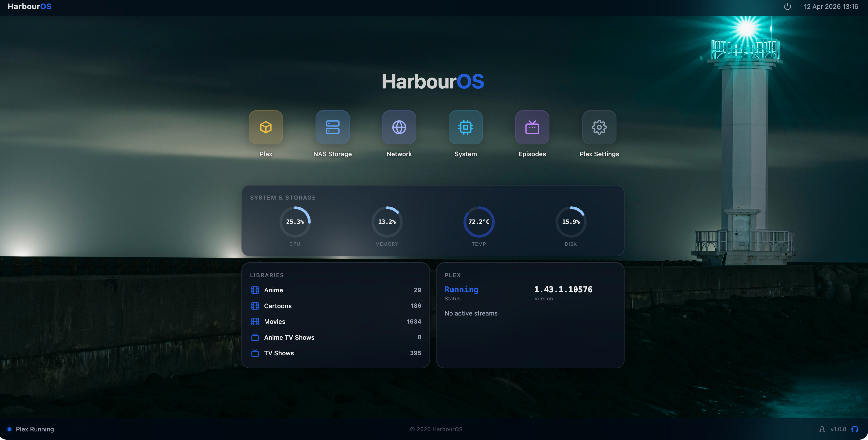The width and height of the screenshot is (868, 440).
Task: Click the large HarbourOS title heading
Action: pyautogui.click(x=433, y=81)
